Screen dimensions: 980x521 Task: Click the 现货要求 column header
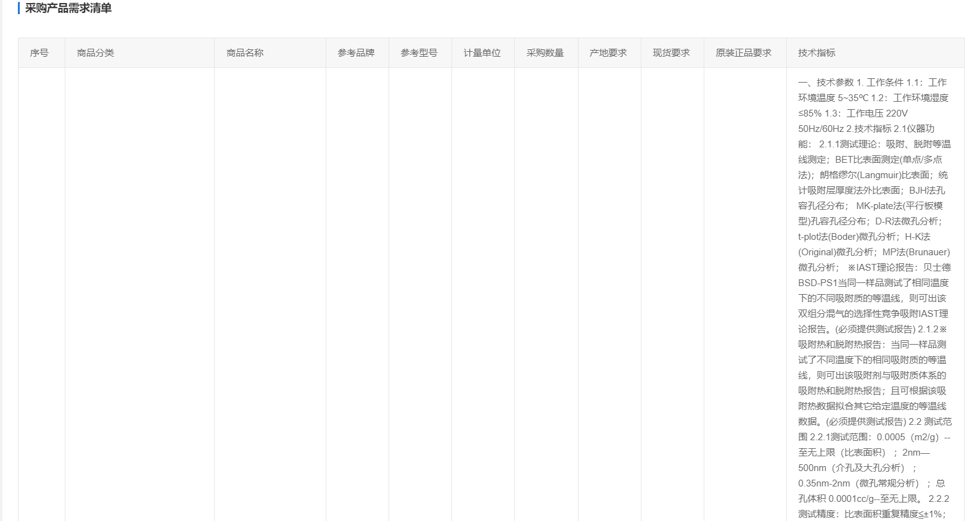coord(671,53)
